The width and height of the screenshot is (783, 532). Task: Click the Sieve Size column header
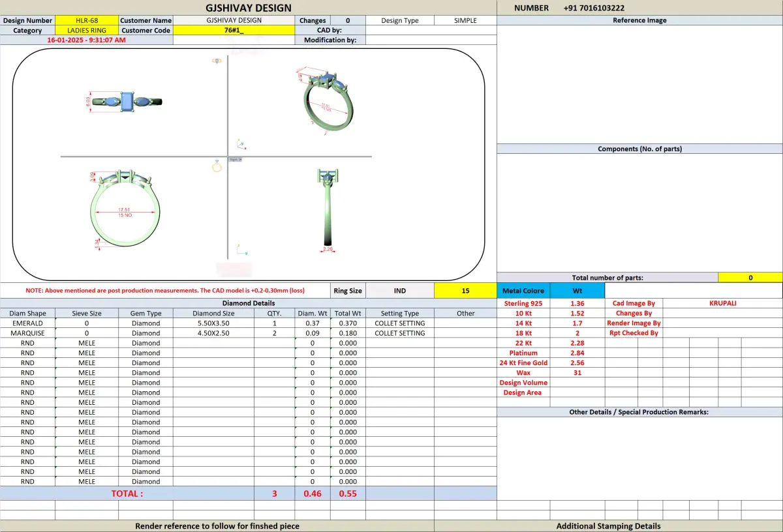[87, 313]
